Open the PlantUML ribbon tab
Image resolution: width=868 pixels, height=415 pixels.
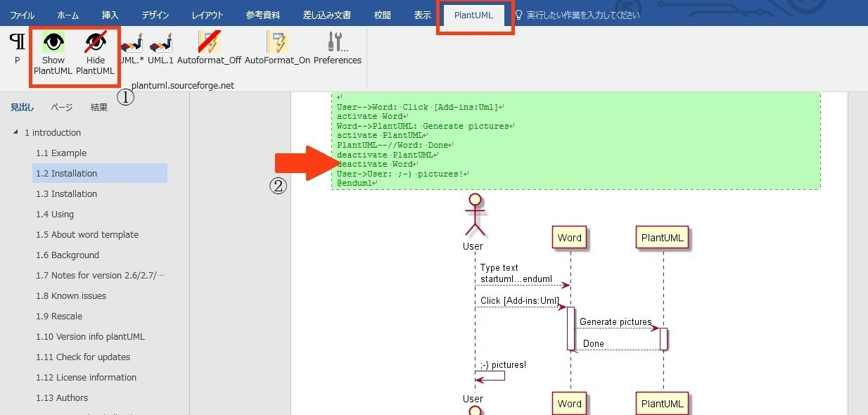[473, 15]
